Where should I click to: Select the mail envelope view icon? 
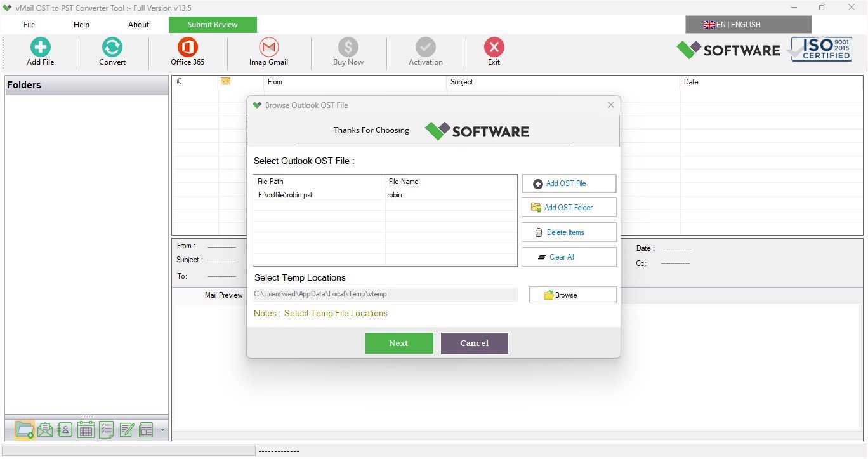(x=44, y=430)
